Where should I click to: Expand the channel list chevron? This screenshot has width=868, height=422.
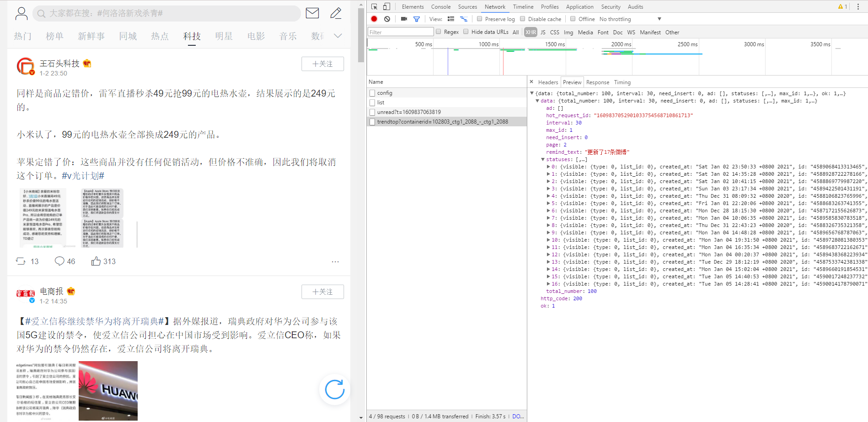pyautogui.click(x=338, y=36)
